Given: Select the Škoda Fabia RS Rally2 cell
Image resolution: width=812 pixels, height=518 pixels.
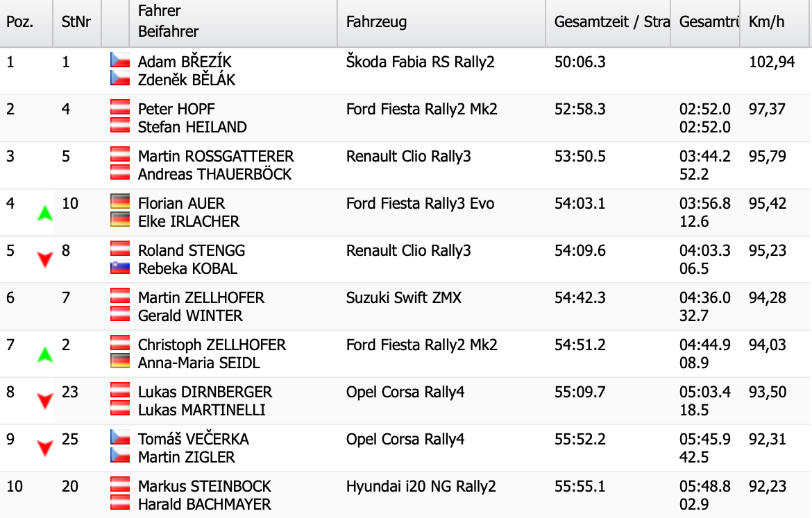Looking at the screenshot, I should click(420, 62).
